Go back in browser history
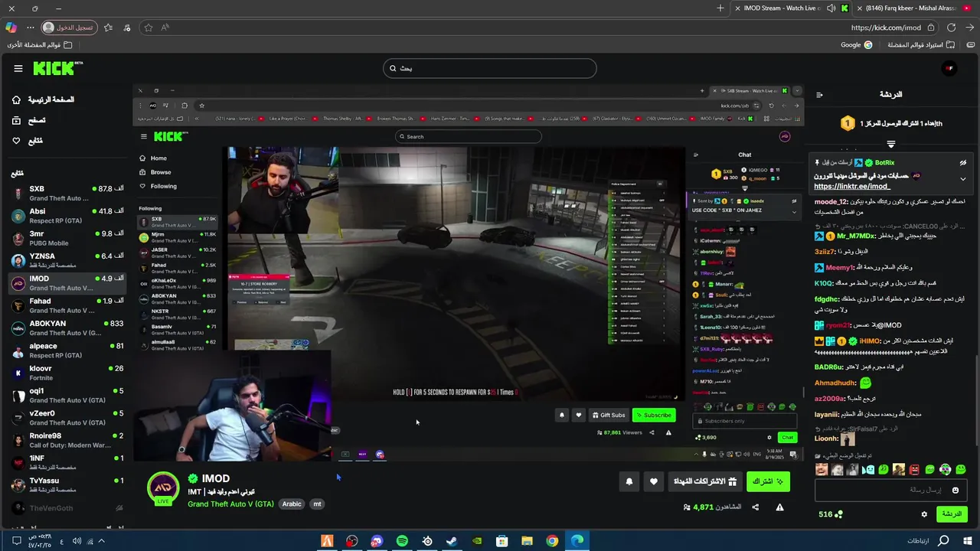The image size is (980, 551). (969, 28)
